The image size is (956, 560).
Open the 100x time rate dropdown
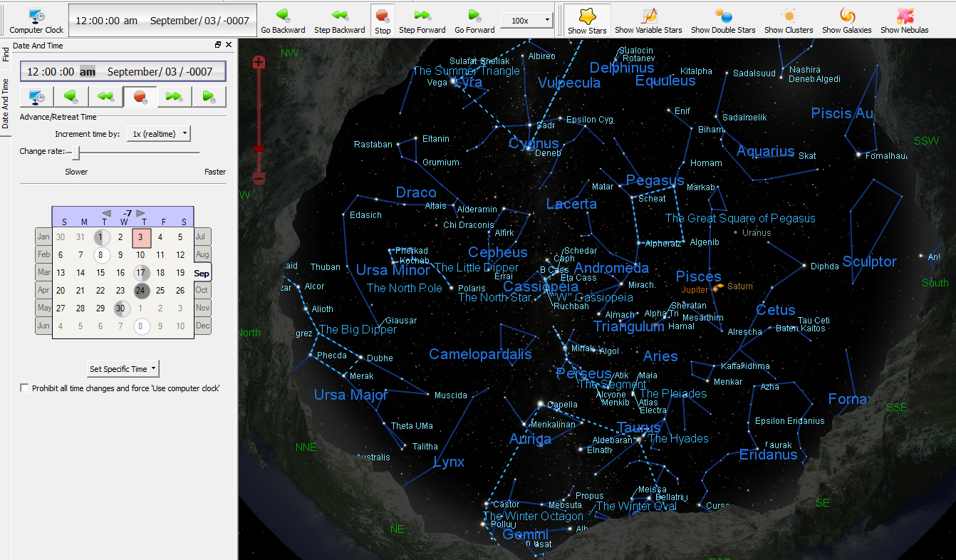[x=526, y=21]
